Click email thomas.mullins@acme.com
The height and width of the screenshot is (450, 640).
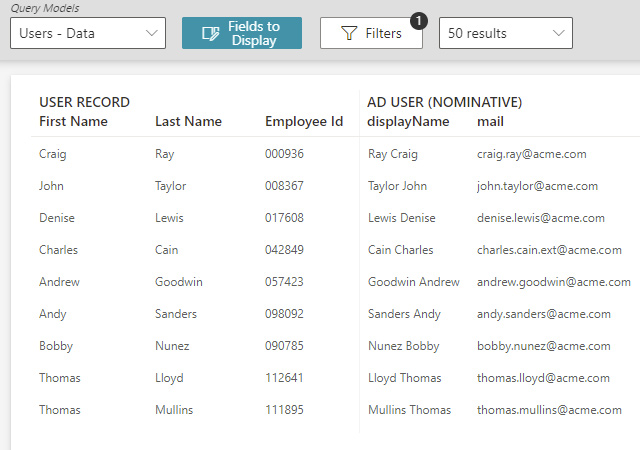542,410
